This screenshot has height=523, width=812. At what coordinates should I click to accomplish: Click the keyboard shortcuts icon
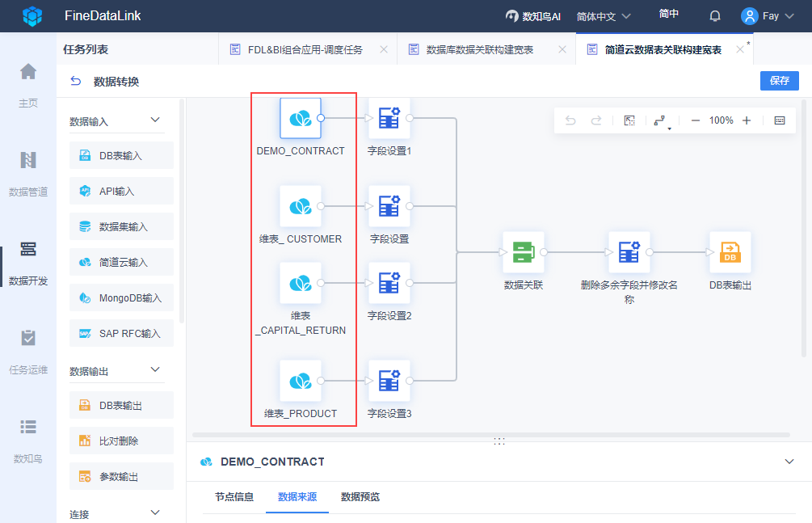tap(780, 120)
